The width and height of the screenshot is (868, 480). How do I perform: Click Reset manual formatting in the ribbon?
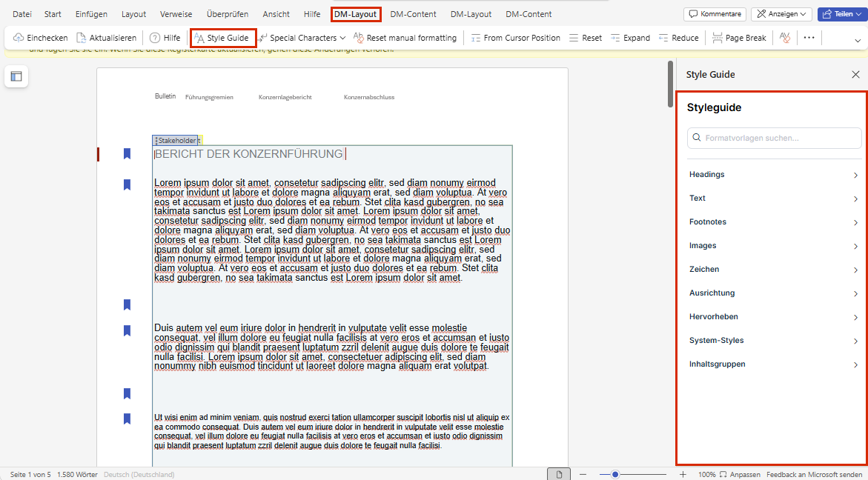click(405, 39)
